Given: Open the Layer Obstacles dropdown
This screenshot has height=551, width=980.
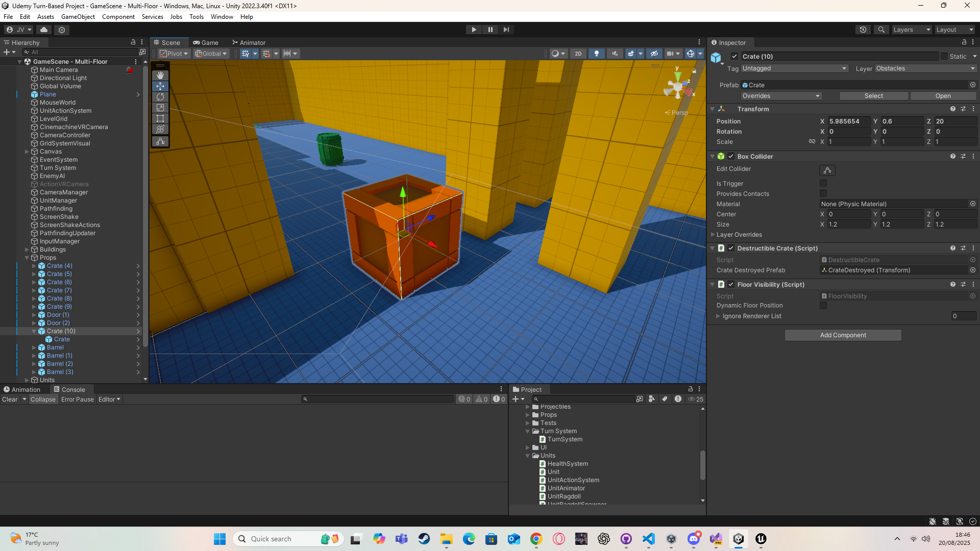Looking at the screenshot, I should pyautogui.click(x=925, y=68).
